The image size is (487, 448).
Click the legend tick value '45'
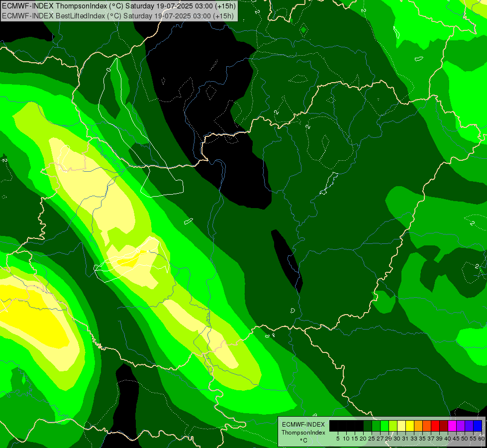click(456, 439)
